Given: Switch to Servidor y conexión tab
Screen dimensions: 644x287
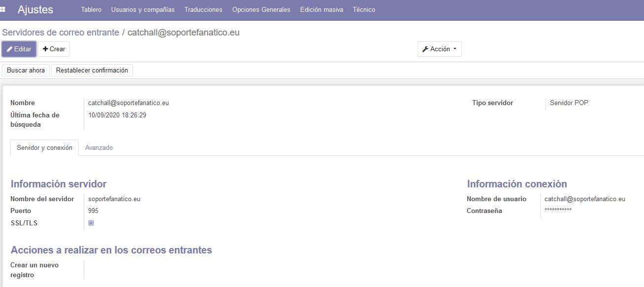Looking at the screenshot, I should 44,147.
